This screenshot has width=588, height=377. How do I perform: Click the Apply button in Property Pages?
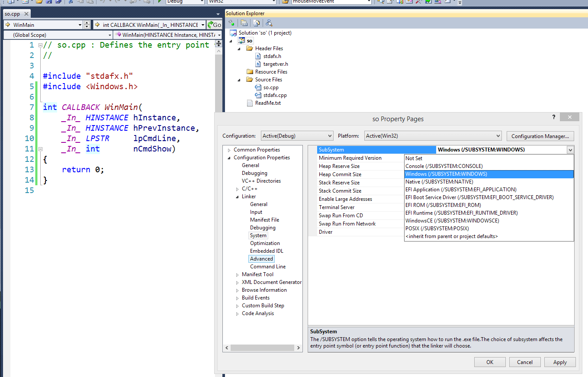coord(560,362)
